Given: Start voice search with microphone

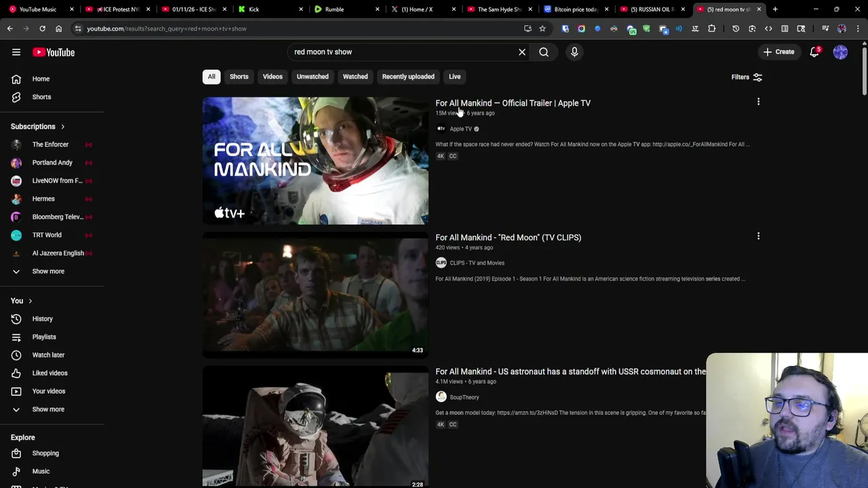Looking at the screenshot, I should [574, 52].
